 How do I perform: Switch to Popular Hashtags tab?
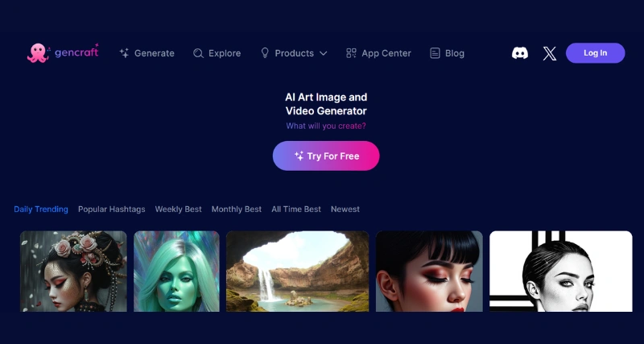pos(111,209)
